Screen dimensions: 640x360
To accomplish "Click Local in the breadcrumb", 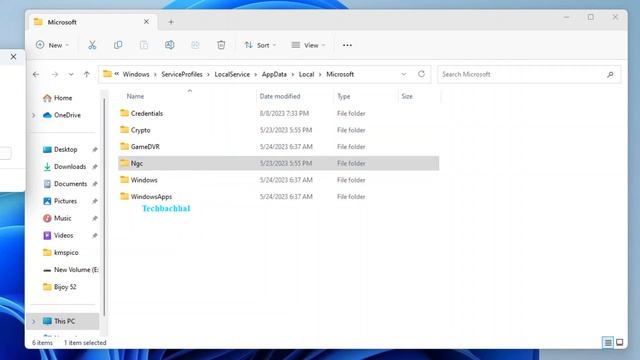I will [307, 74].
